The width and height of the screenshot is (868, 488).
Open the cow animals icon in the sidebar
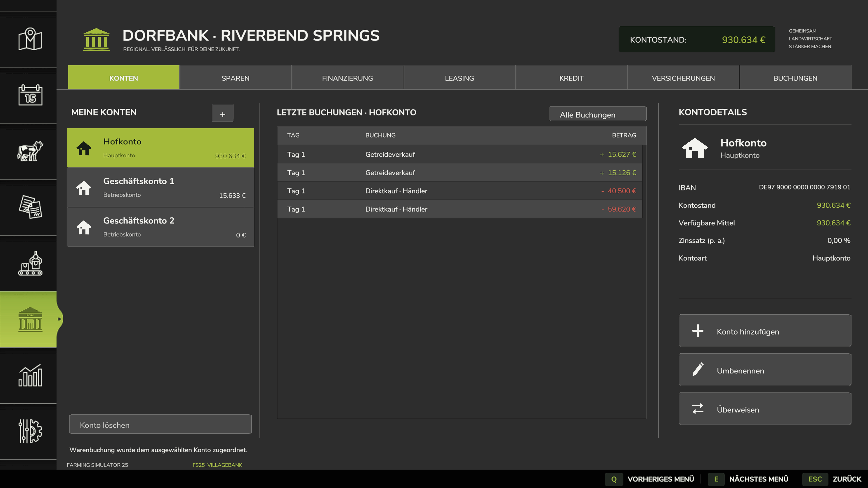(x=30, y=151)
